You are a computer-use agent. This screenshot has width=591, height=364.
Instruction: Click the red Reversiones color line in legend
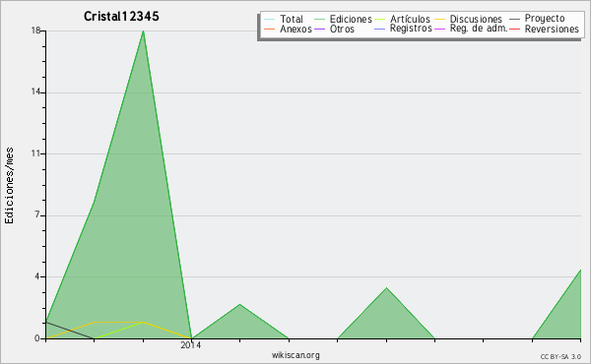(514, 30)
